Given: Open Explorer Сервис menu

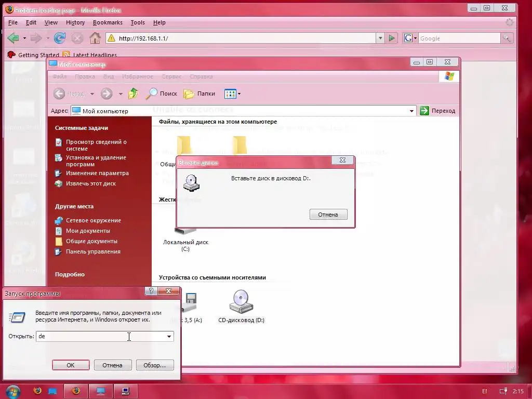Looking at the screenshot, I should 171,77.
